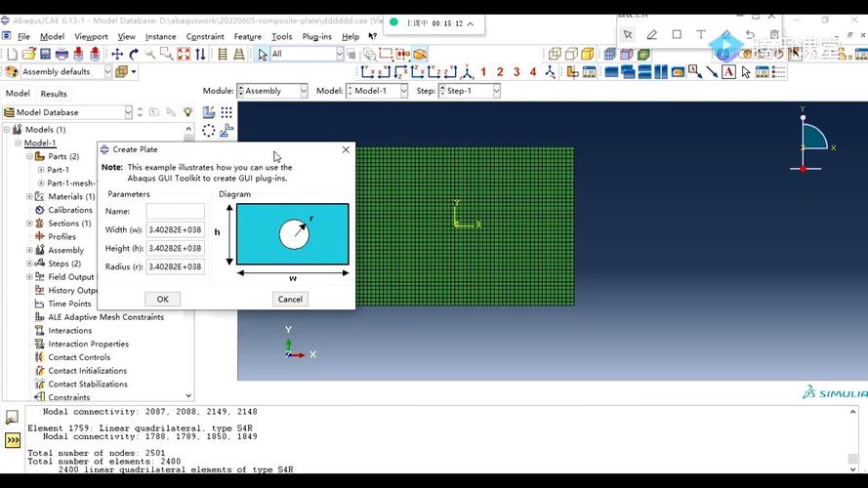Screen dimensions: 868x488
Task: Apply user-defined view 1
Action: (x=483, y=72)
